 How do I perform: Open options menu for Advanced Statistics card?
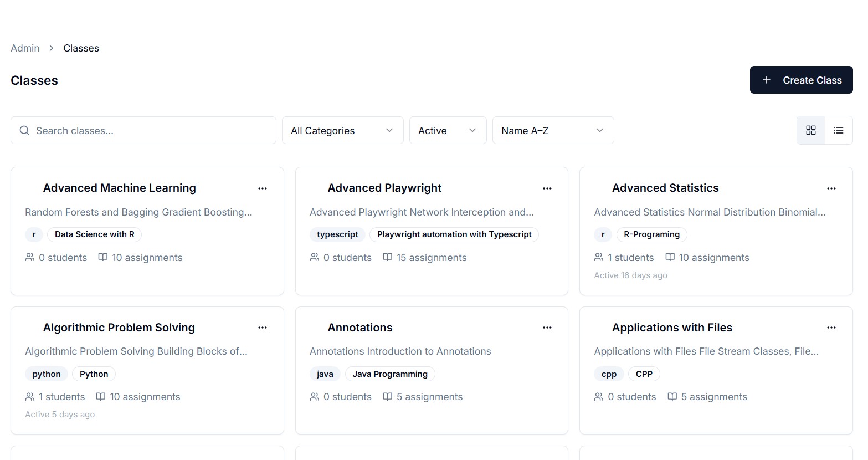pos(831,188)
